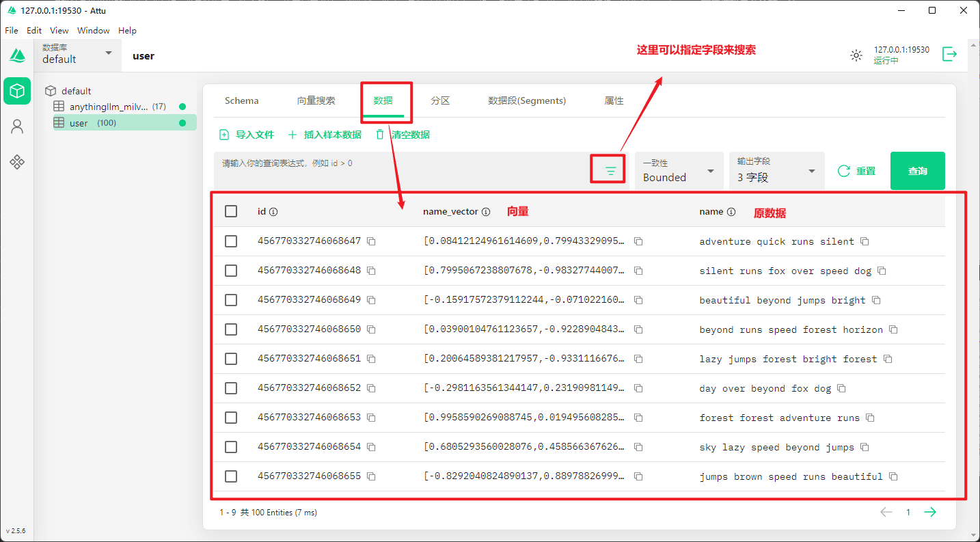Tick checkbox for 'day over beyond fox dog'
Image resolution: width=980 pixels, height=542 pixels.
click(231, 388)
